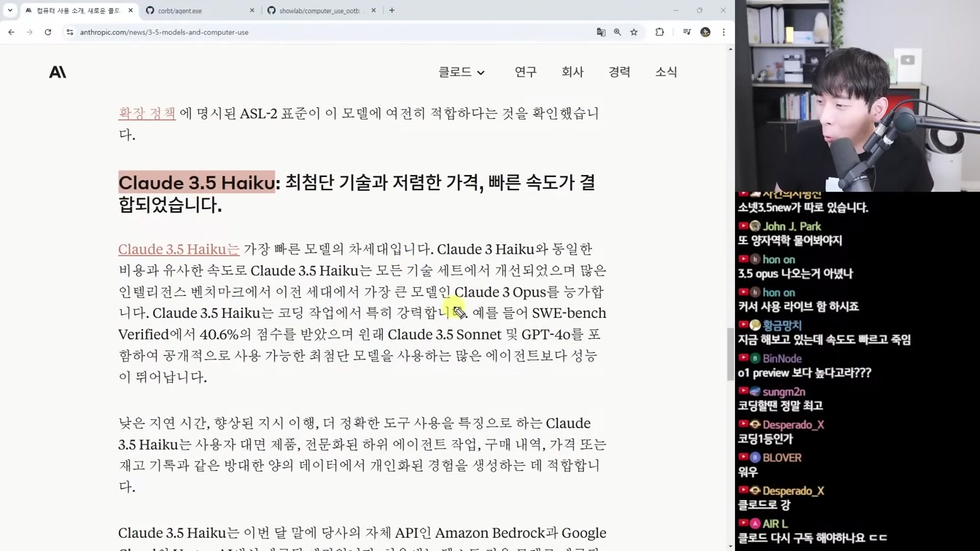Click the YouTube icon beside John J. Park

click(743, 226)
